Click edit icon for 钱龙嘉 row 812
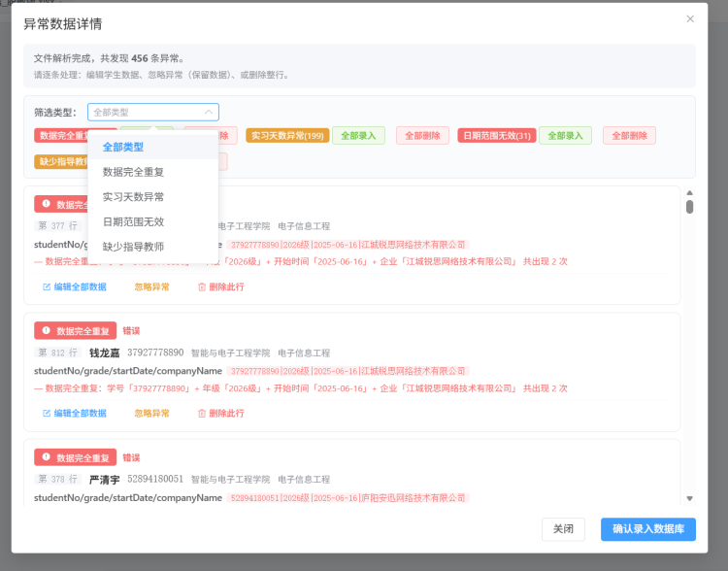Screen dimensions: 728x571 click(x=47, y=413)
